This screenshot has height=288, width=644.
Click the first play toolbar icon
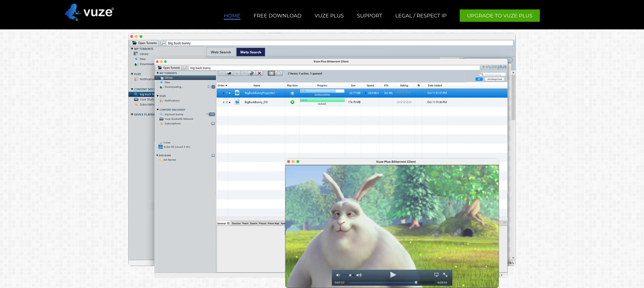(x=221, y=73)
